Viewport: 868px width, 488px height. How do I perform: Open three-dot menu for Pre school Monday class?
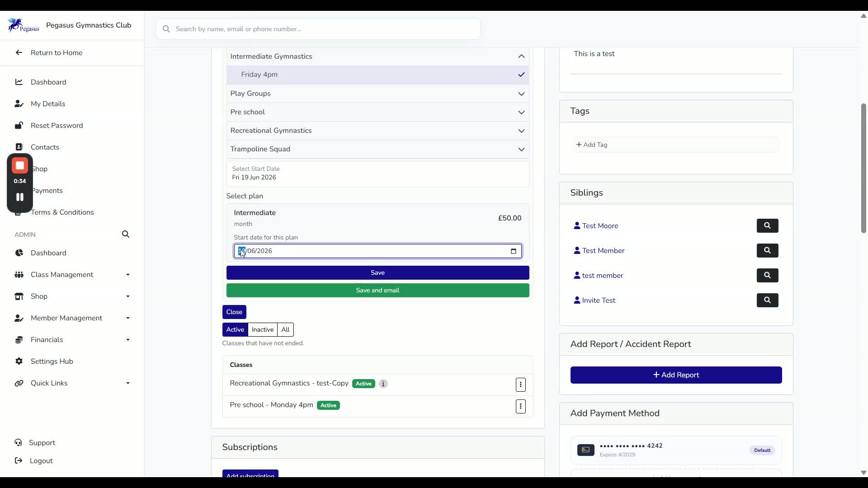point(521,406)
